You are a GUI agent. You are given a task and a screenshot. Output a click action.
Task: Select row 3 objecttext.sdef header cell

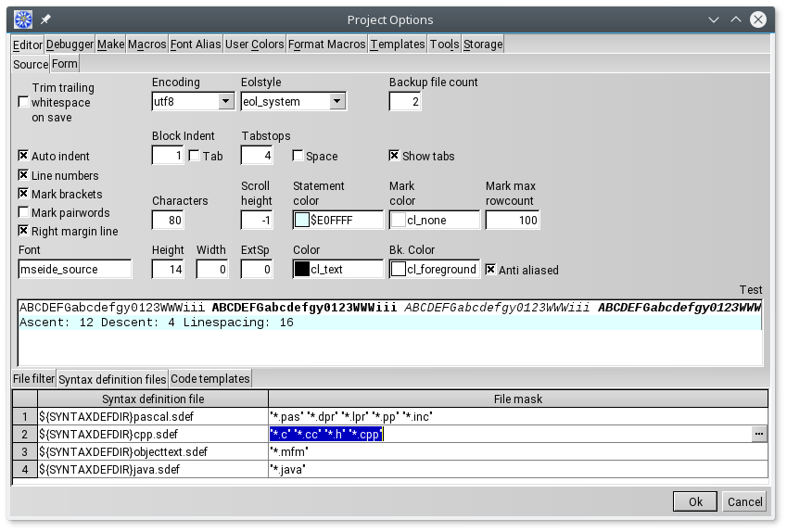pyautogui.click(x=24, y=451)
